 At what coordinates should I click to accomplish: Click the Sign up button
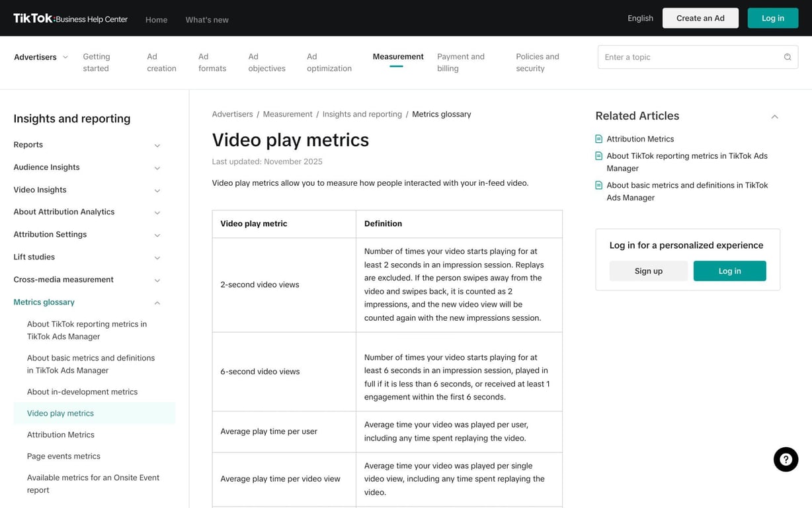coord(648,271)
